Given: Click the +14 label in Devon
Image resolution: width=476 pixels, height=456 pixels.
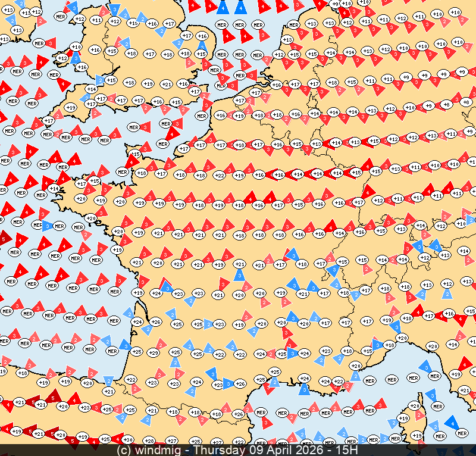Looking at the screenshot, I should 92,89.
